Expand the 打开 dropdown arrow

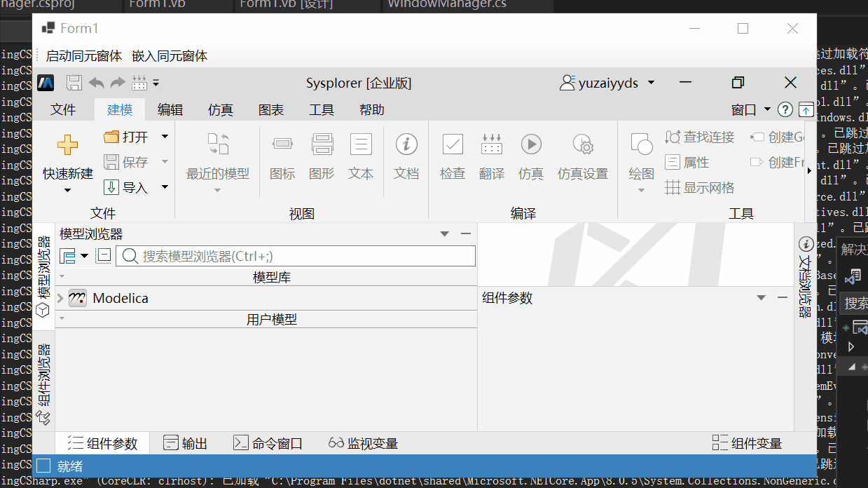click(x=165, y=137)
